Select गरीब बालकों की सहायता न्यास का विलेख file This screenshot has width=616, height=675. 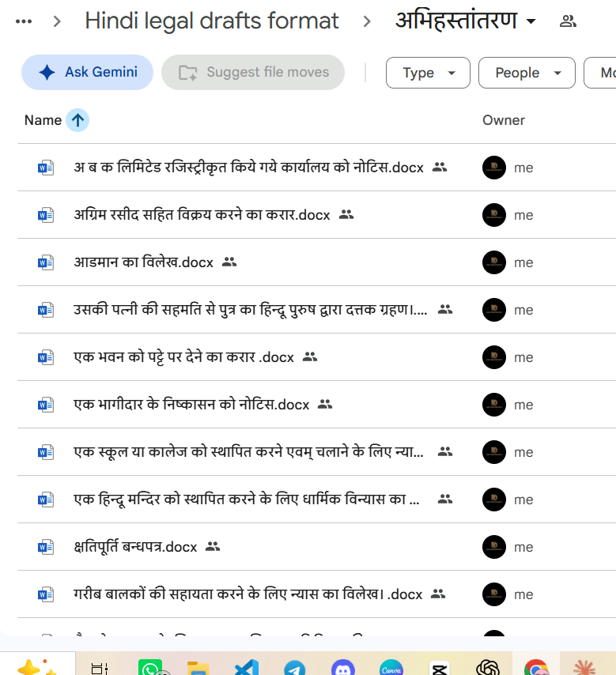pyautogui.click(x=248, y=594)
